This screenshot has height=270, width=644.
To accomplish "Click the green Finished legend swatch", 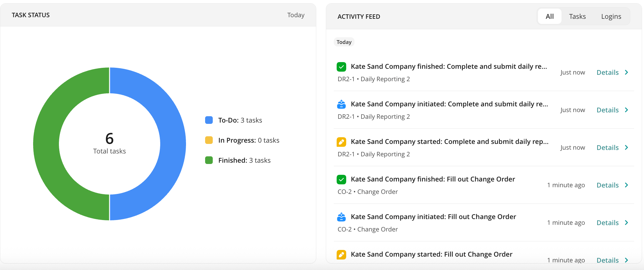I will click(x=209, y=160).
